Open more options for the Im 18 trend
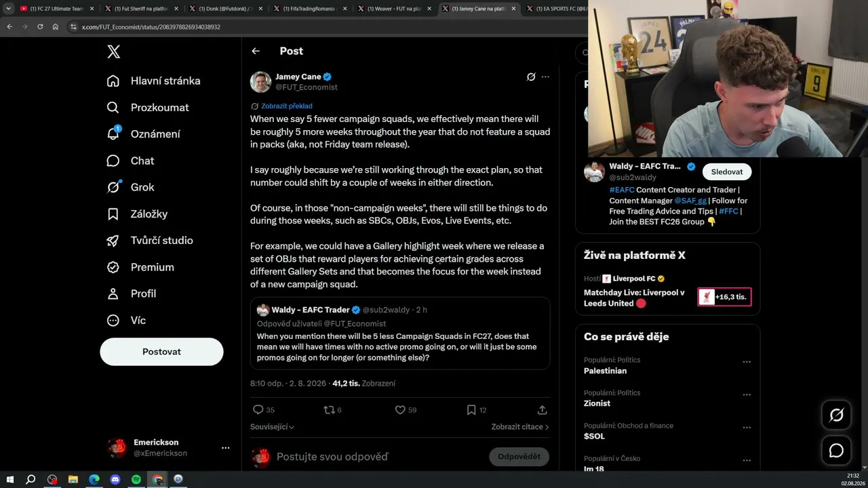Image resolution: width=868 pixels, height=488 pixels. point(747,460)
